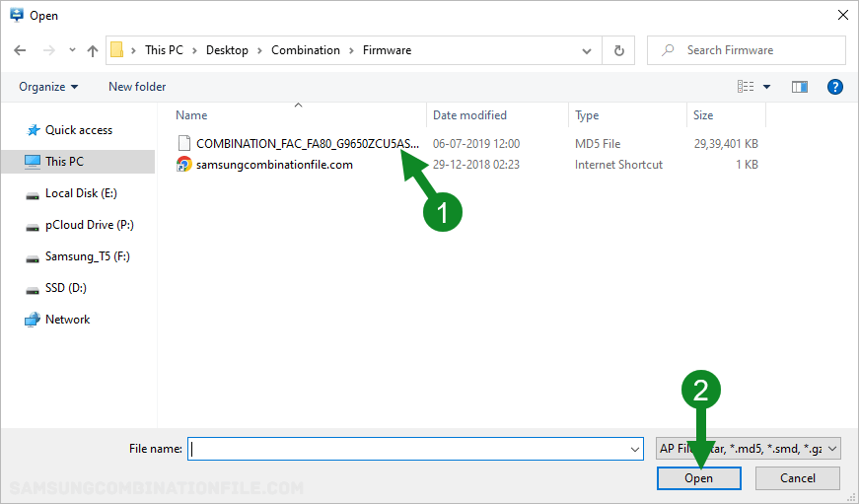Expand chevron after 'This PC' breadcrumb
Screen dimensions: 859x504
coord(194,50)
